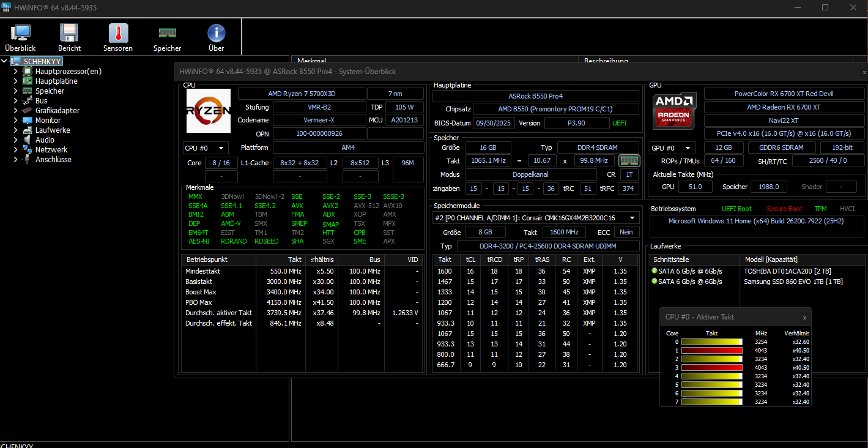
Task: Click the 1600 MHz XMP timing row
Action: coord(535,271)
